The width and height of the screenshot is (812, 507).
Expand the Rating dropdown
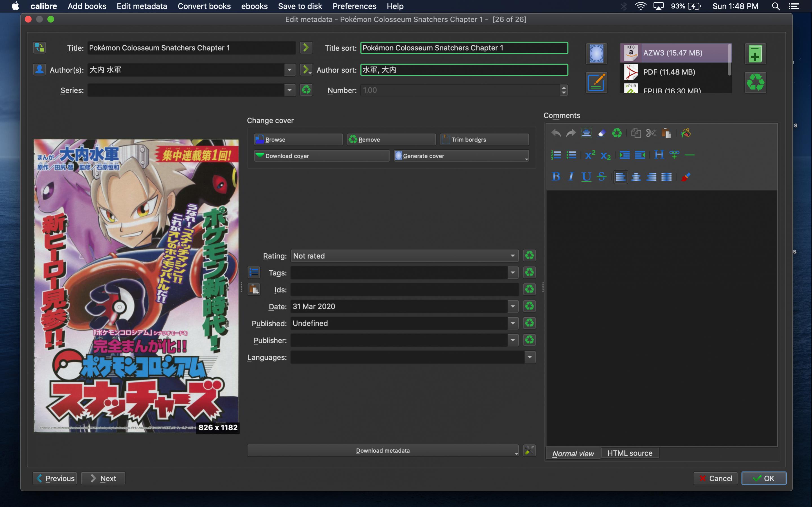point(512,256)
